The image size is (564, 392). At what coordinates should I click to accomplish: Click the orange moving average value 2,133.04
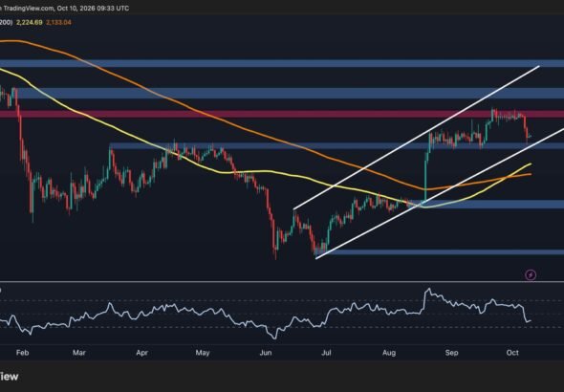point(58,22)
